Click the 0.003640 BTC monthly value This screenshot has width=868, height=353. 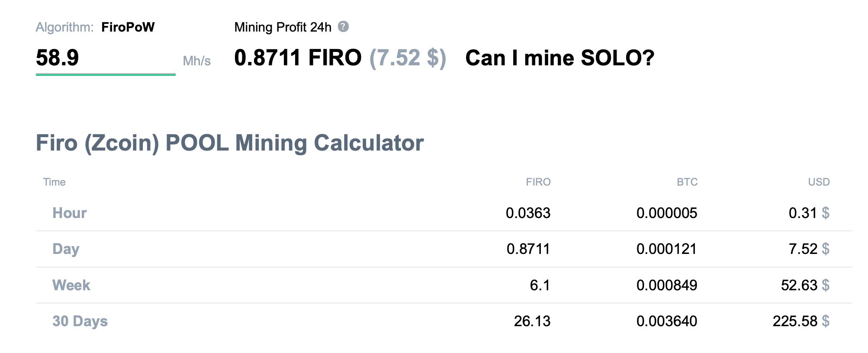pos(666,321)
